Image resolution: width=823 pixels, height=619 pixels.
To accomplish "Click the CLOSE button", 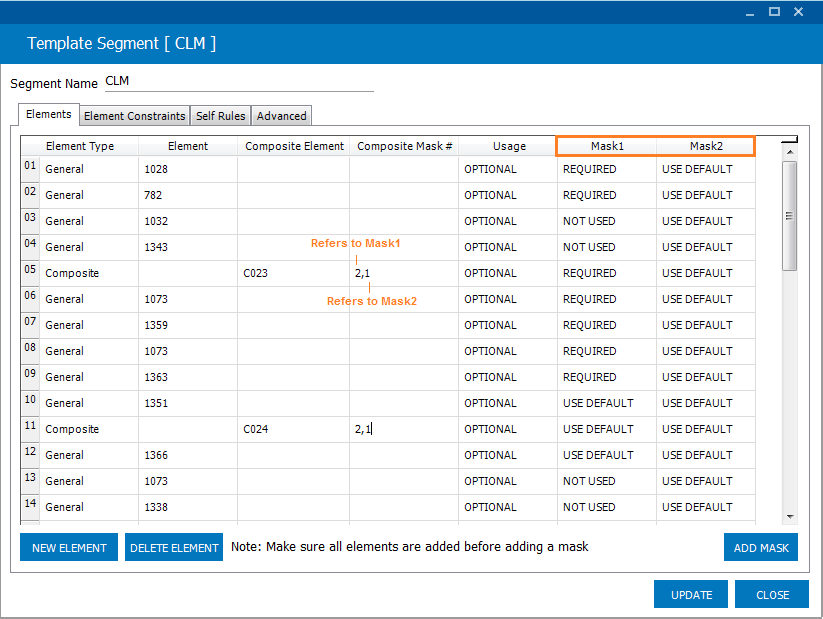I will pyautogui.click(x=772, y=594).
